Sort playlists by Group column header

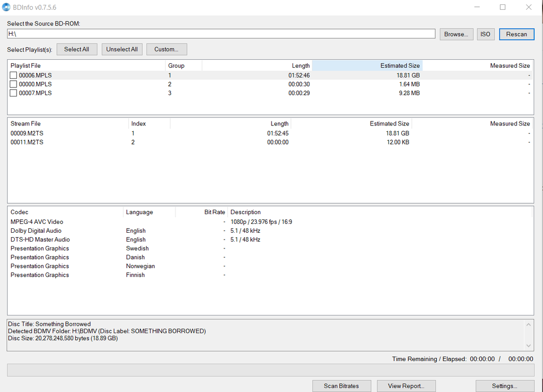(x=184, y=66)
